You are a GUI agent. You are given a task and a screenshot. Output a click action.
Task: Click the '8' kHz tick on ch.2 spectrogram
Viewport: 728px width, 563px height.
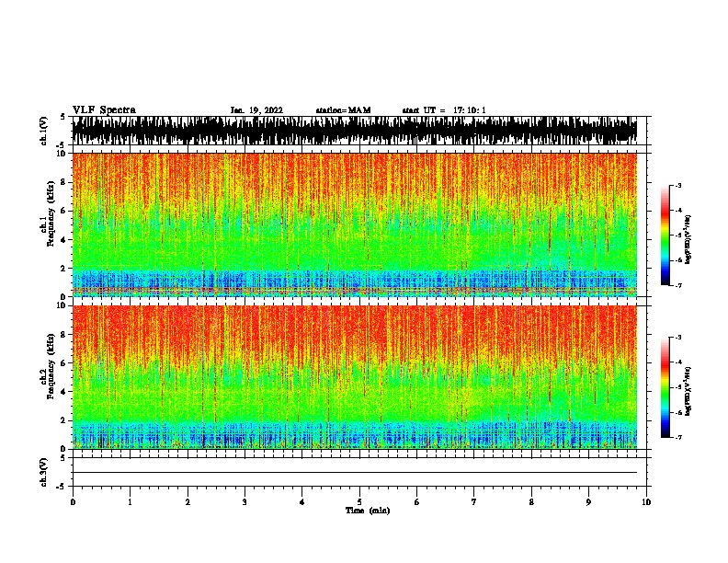point(64,335)
